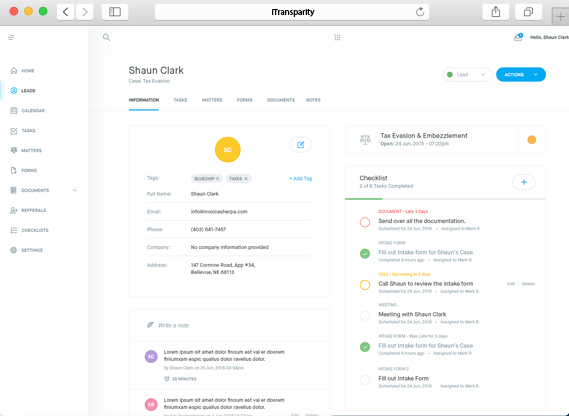This screenshot has height=416, width=569.
Task: Uncheck first 'Fill out Intake form for Shaun's Case'
Action: point(365,253)
